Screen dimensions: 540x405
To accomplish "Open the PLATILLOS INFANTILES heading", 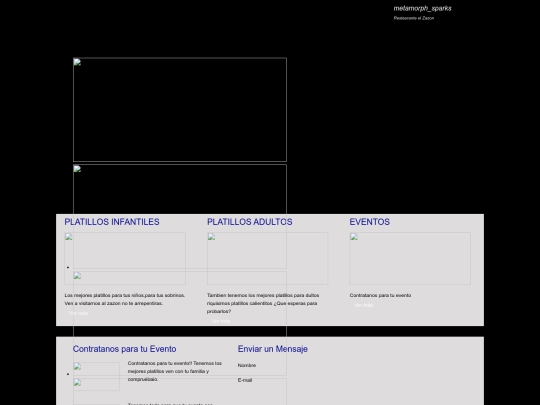I will [112, 222].
